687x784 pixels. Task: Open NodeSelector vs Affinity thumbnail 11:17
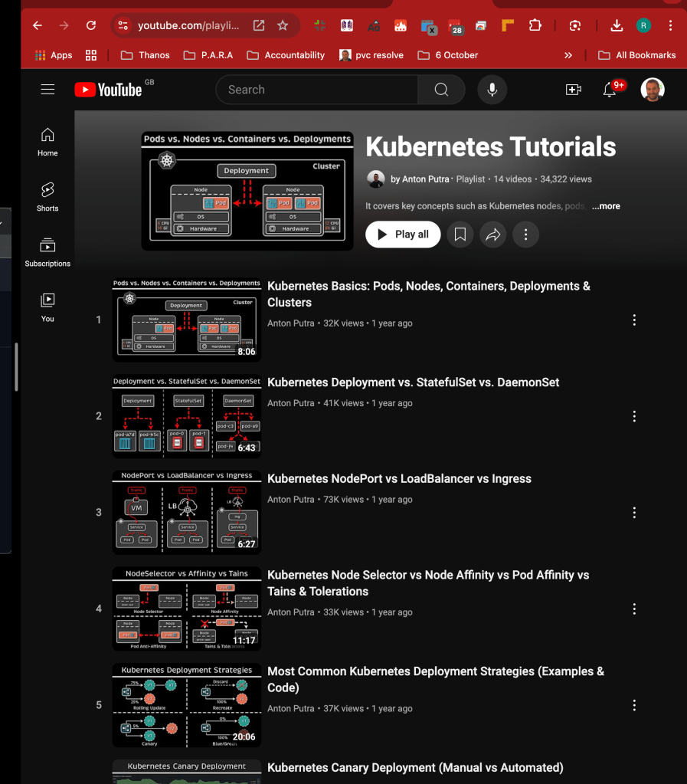pos(187,609)
